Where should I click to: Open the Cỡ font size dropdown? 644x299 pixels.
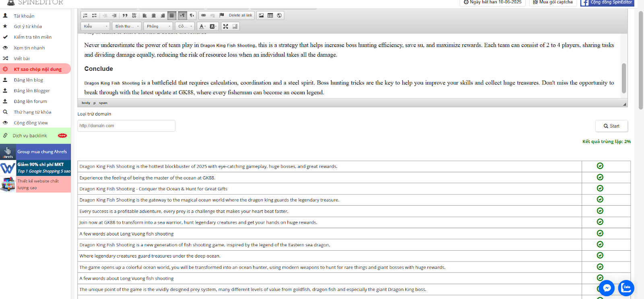185,26
